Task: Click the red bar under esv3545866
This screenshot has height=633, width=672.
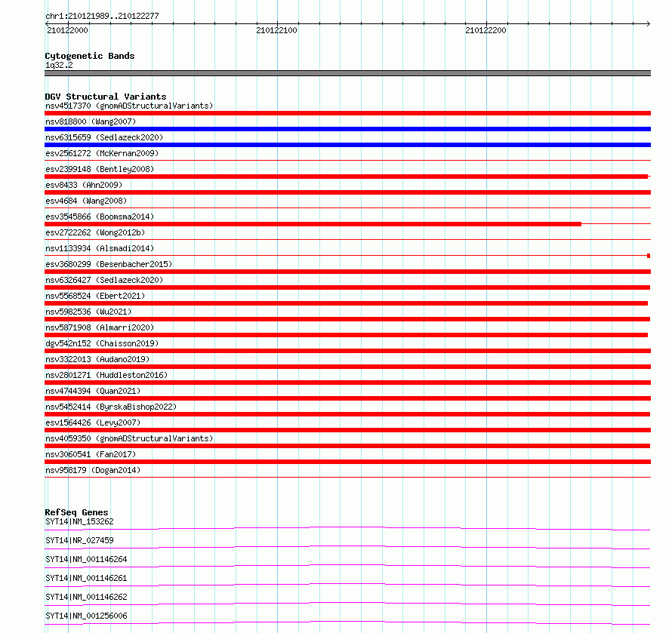Action: point(313,224)
